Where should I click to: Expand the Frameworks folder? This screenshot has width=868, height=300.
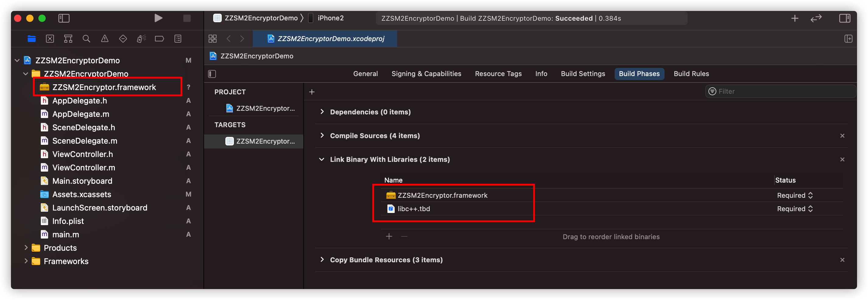(26, 261)
